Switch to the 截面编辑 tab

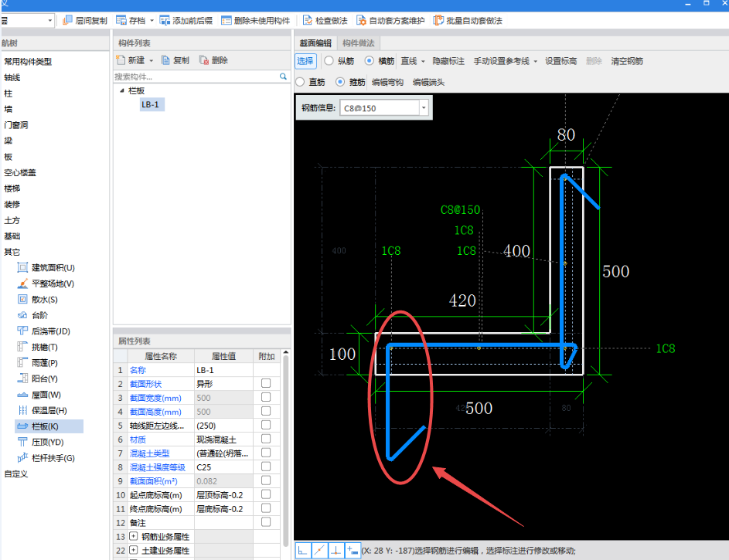315,43
